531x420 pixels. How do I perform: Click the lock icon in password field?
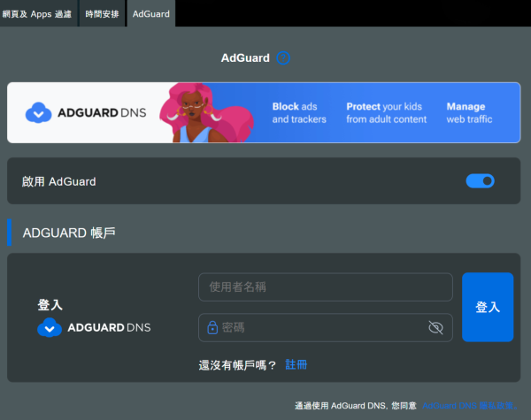(212, 327)
